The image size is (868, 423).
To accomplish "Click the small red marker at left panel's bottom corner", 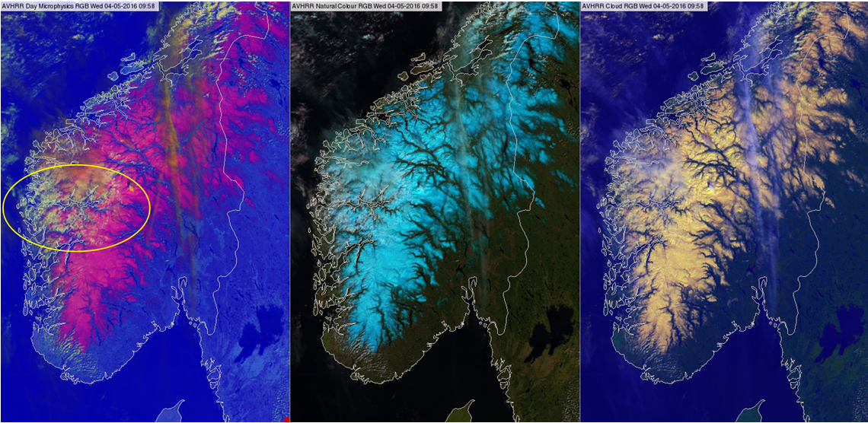I will coord(286,419).
